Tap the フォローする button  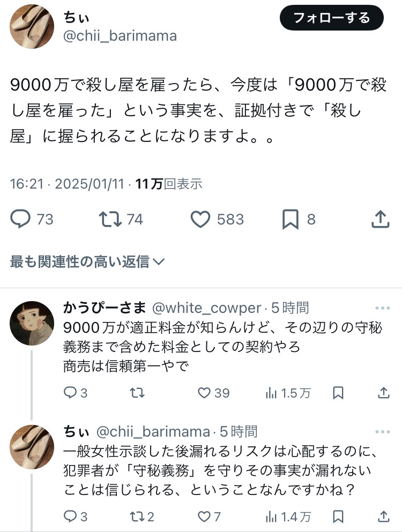(331, 18)
